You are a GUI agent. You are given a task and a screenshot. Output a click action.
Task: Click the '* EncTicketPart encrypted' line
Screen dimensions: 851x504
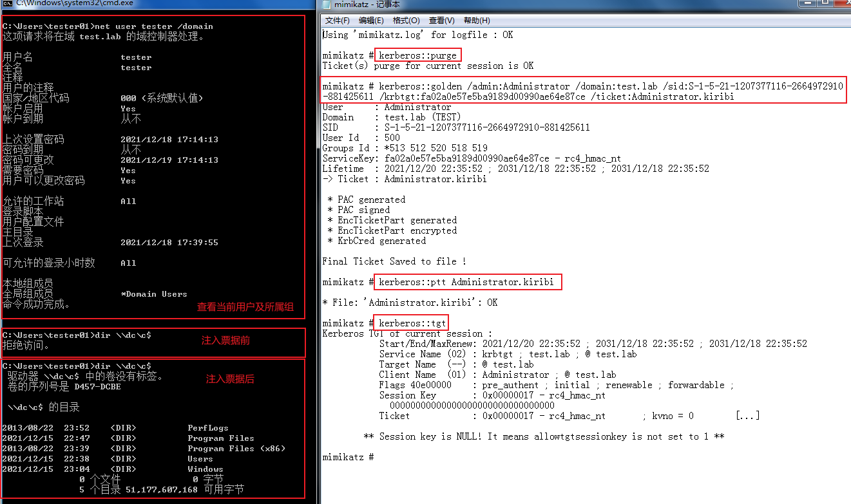pyautogui.click(x=392, y=230)
